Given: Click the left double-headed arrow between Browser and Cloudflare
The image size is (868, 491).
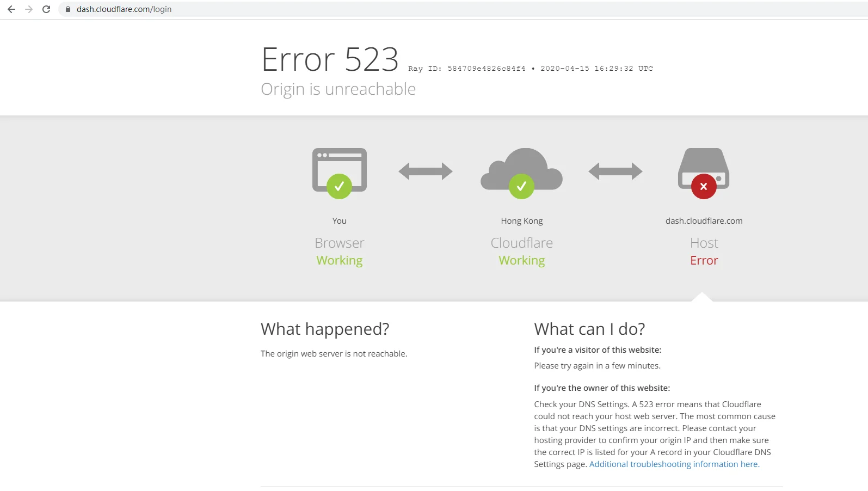Looking at the screenshot, I should click(426, 171).
